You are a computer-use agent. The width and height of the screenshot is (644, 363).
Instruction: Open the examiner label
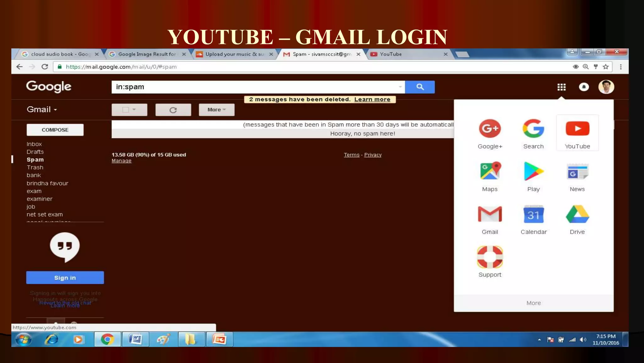point(39,199)
